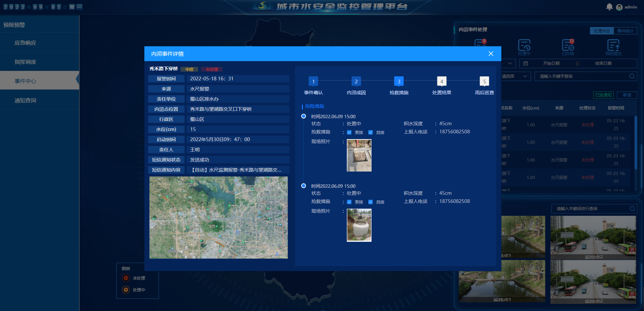
Task: Click the notification bell icon
Action: point(609,7)
